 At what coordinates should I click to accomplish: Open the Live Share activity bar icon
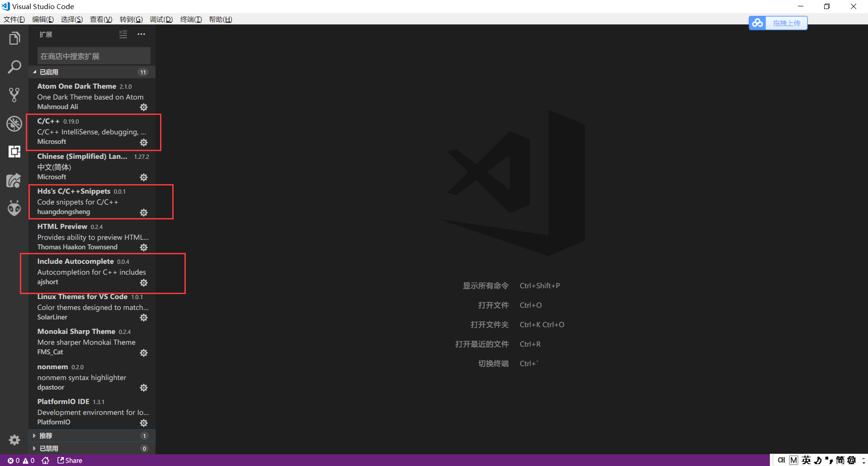click(x=14, y=181)
